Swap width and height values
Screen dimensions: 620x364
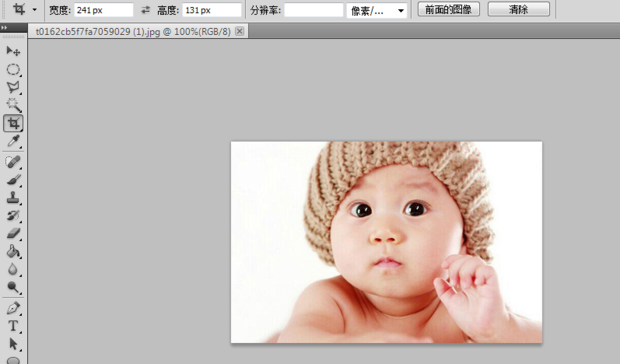coord(146,10)
